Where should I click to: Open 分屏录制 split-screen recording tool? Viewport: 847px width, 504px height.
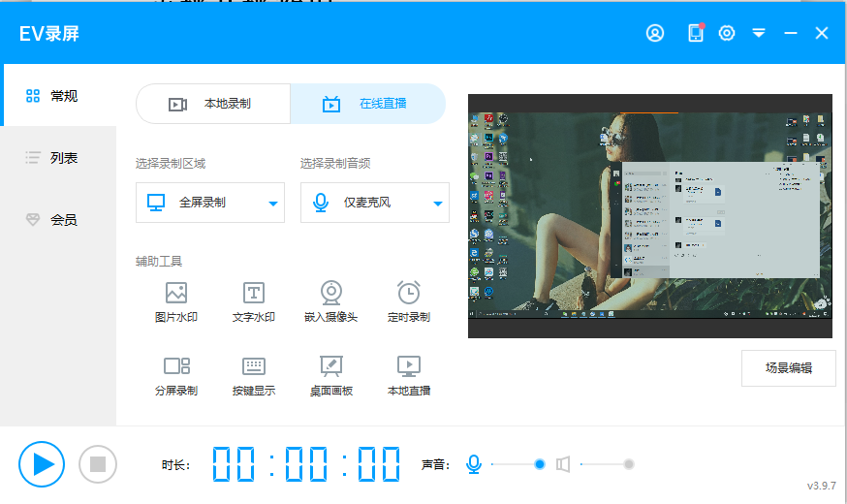(176, 376)
